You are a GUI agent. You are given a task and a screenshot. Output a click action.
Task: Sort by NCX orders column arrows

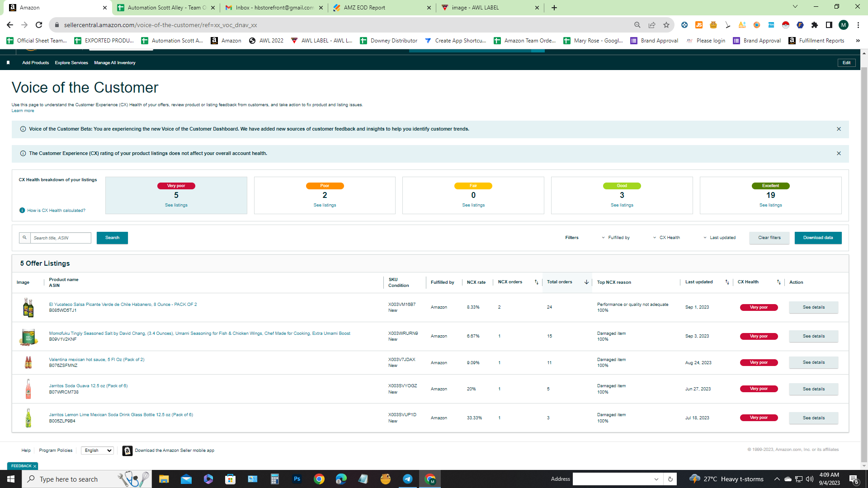[537, 282]
